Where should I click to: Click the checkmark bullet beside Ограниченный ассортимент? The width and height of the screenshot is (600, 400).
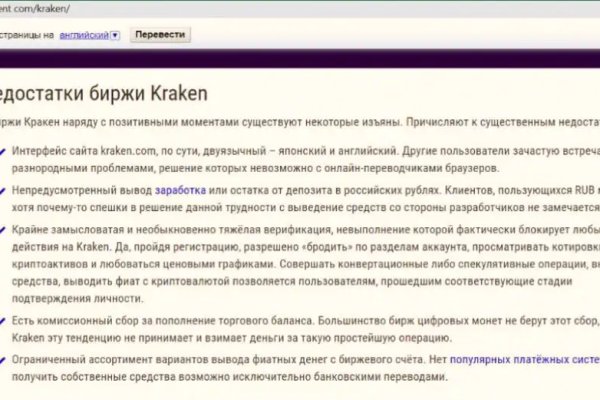click(x=8, y=359)
